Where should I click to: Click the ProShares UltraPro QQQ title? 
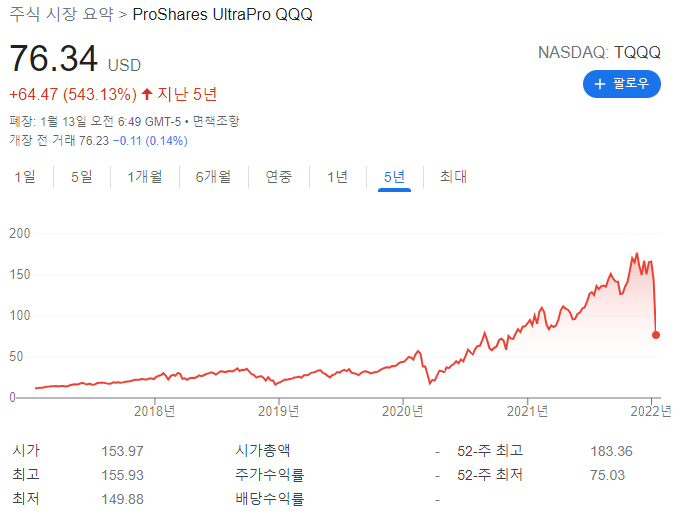click(223, 14)
